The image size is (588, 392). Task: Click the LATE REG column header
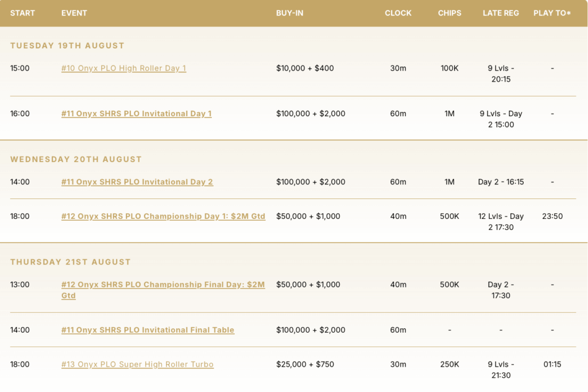pos(501,13)
